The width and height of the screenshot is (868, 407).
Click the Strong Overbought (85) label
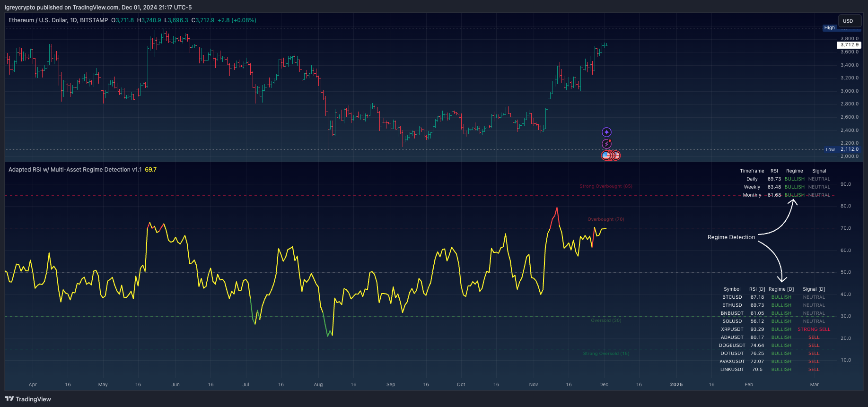(606, 186)
